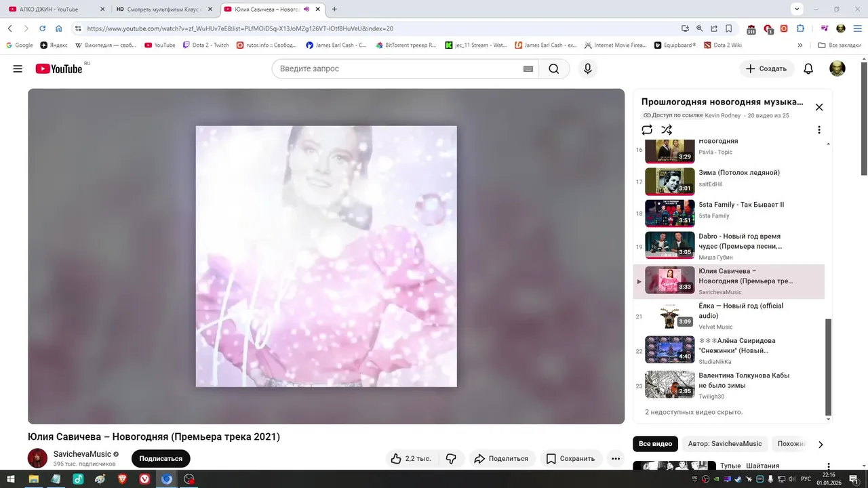
Task: Open a new browser tab with plus
Action: click(334, 9)
